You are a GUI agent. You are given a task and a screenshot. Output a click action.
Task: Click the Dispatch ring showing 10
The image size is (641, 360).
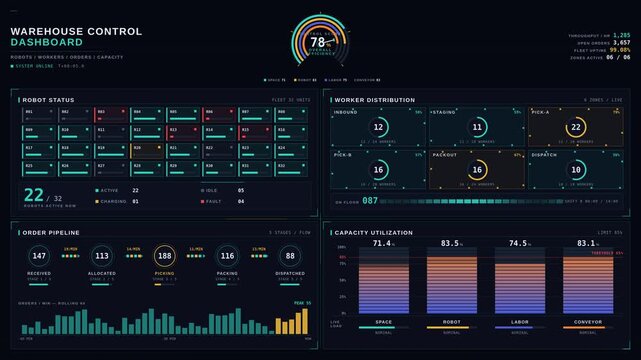576,170
